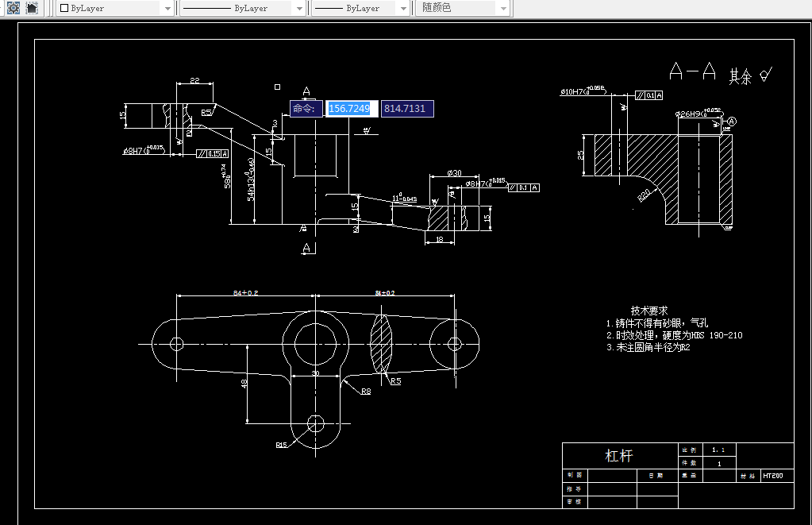Pick the left 84±0.2 dimension text
The width and height of the screenshot is (812, 525).
[245, 293]
